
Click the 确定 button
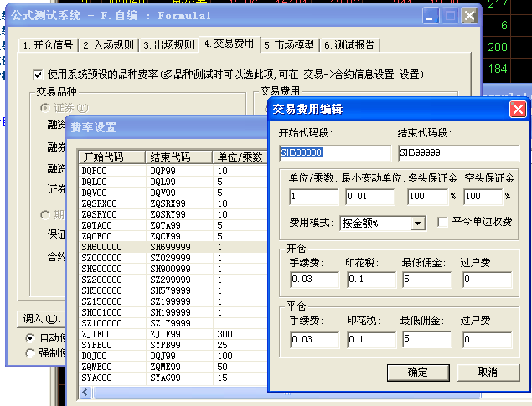pos(416,372)
